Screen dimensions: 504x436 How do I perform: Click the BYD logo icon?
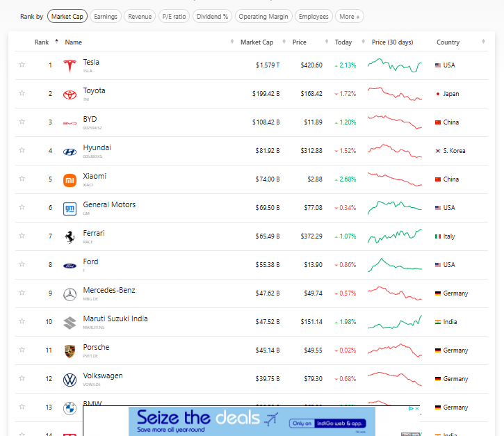[70, 123]
